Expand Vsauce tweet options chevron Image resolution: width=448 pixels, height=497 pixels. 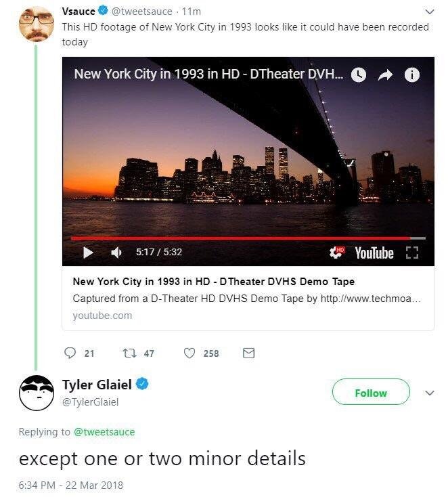pos(428,12)
